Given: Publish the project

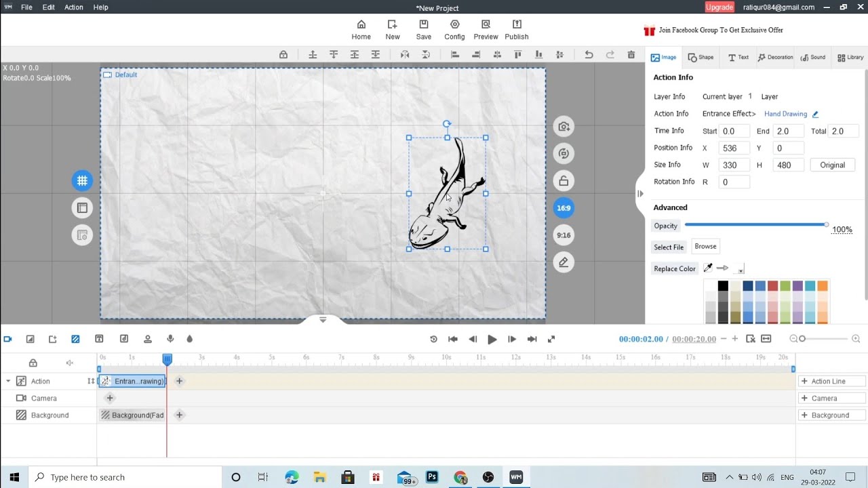Looking at the screenshot, I should (517, 30).
